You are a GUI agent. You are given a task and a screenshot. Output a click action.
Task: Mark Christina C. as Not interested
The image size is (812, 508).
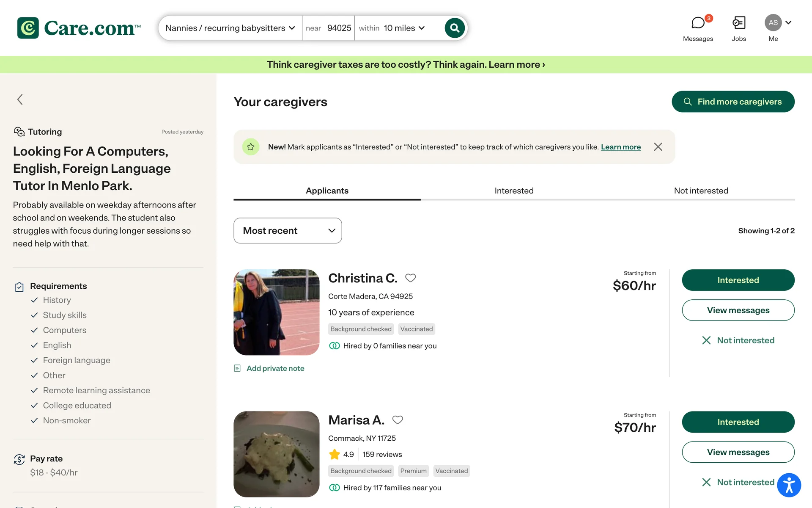point(738,340)
